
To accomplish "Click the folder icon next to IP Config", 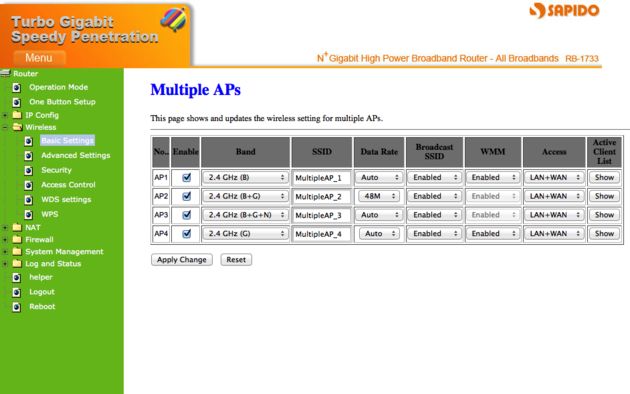I will point(17,115).
